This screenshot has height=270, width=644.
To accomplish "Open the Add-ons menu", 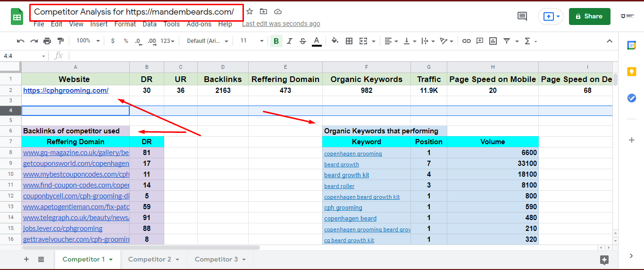I will point(199,24).
